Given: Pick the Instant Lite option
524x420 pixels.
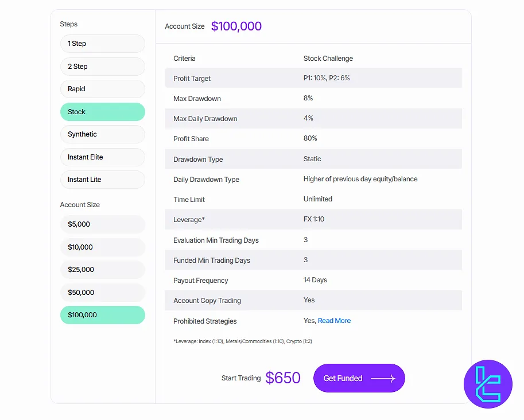Looking at the screenshot, I should pyautogui.click(x=102, y=180).
